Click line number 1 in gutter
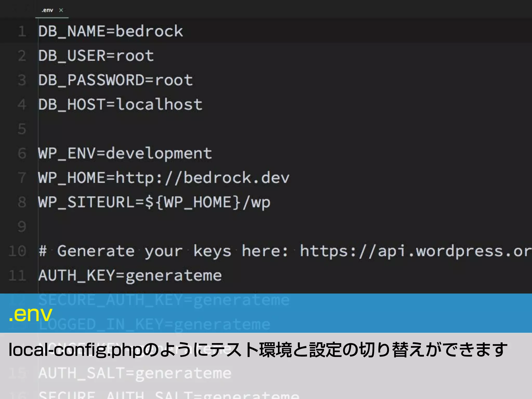Viewport: 532px width, 399px height. pyautogui.click(x=22, y=32)
